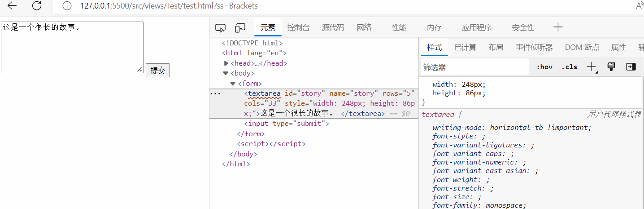The image size is (644, 209).
Task: Expand the head element node
Action: point(226,63)
